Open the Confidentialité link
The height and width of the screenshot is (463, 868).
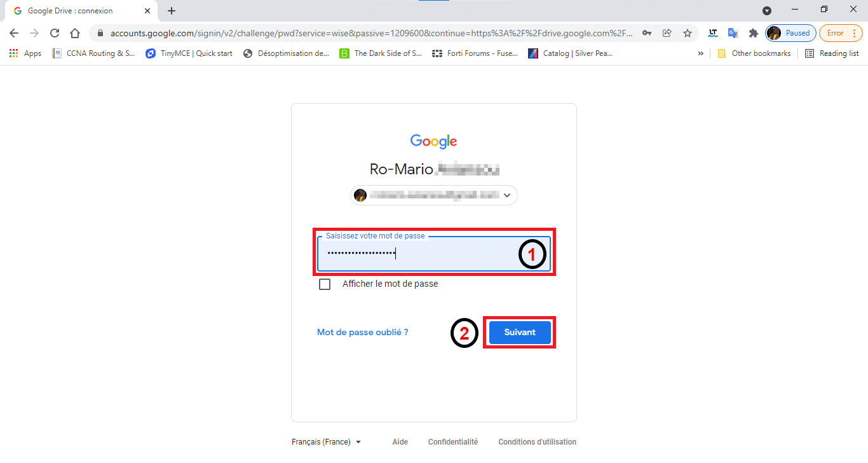453,442
